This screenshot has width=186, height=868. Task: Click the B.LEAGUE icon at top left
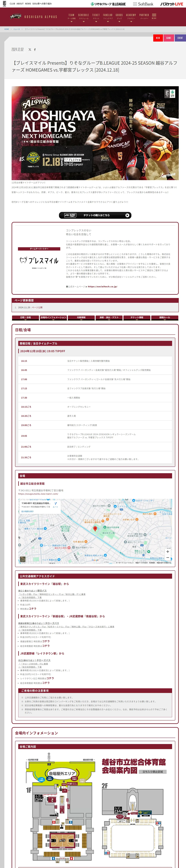click(4, 4)
